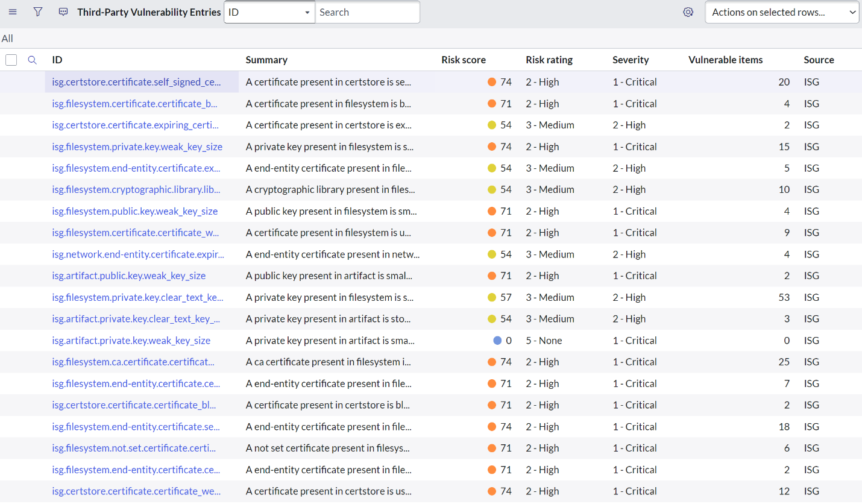Toggle selection of the expiring_certi row
Image resolution: width=862 pixels, height=504 pixels.
click(10, 125)
